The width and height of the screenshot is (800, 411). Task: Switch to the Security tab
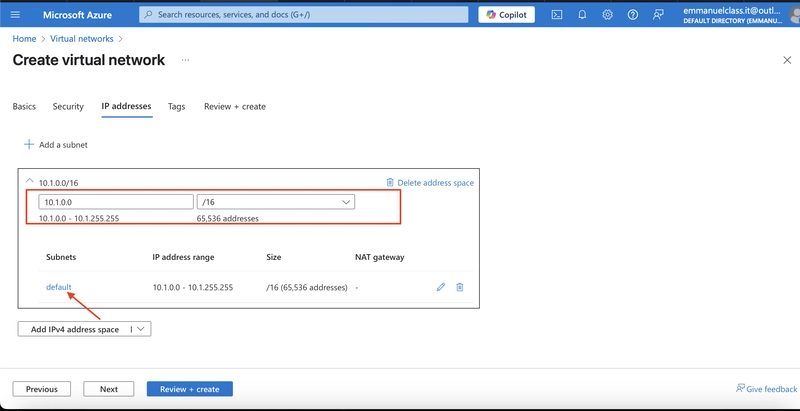point(68,107)
